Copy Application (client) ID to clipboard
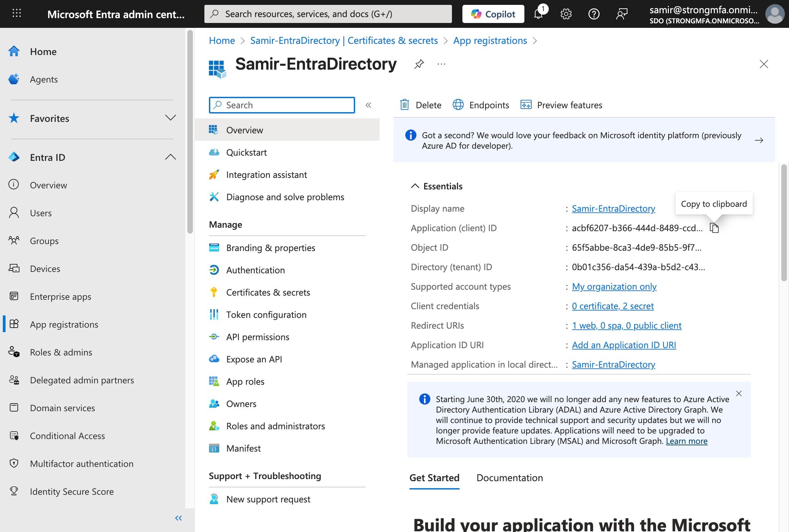The width and height of the screenshot is (789, 532). coord(714,228)
